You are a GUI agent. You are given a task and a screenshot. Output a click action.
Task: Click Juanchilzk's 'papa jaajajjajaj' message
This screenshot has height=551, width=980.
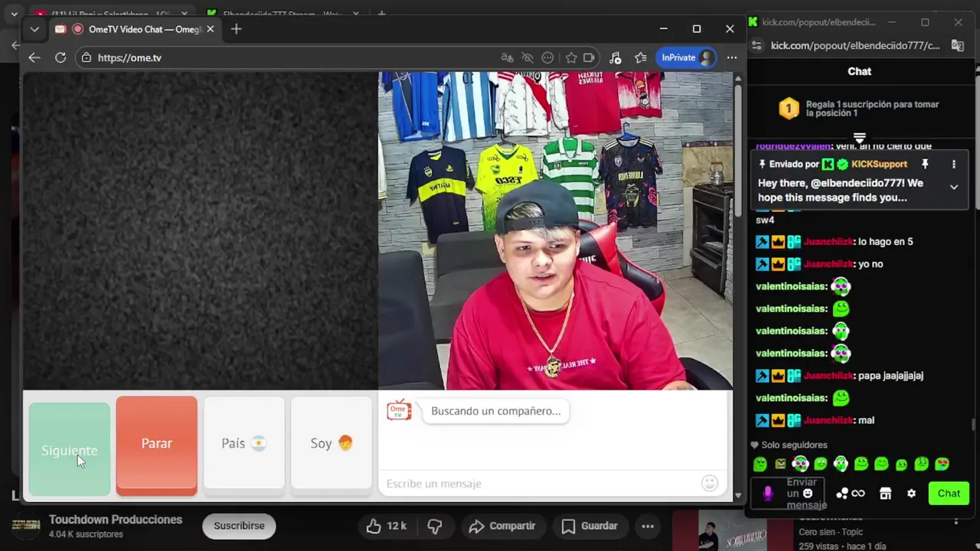pyautogui.click(x=890, y=376)
